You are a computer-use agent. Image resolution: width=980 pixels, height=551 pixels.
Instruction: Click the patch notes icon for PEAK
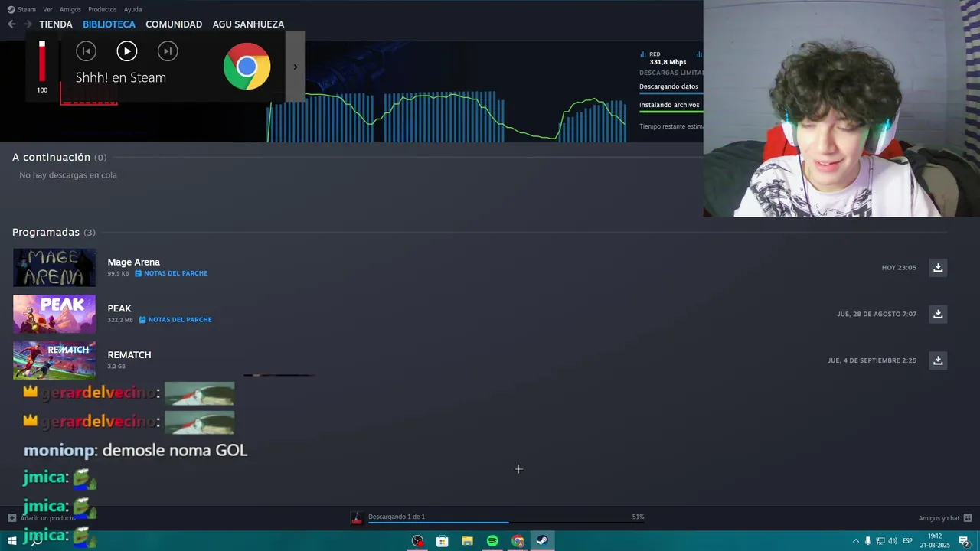(142, 320)
